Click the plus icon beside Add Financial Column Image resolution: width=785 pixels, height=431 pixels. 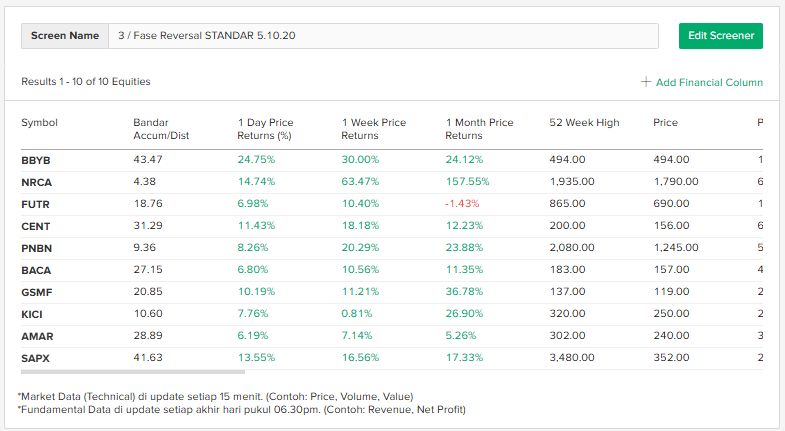tap(646, 82)
